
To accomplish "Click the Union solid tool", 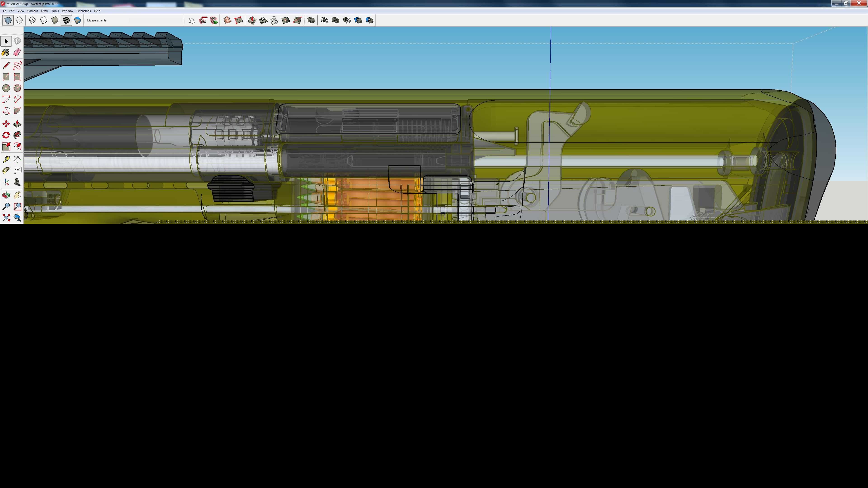I will click(336, 21).
